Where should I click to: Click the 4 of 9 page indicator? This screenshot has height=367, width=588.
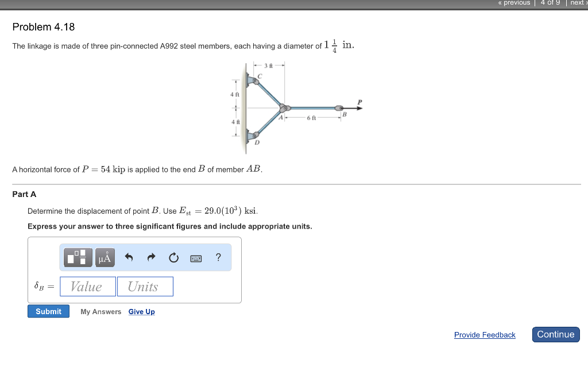coord(550,3)
